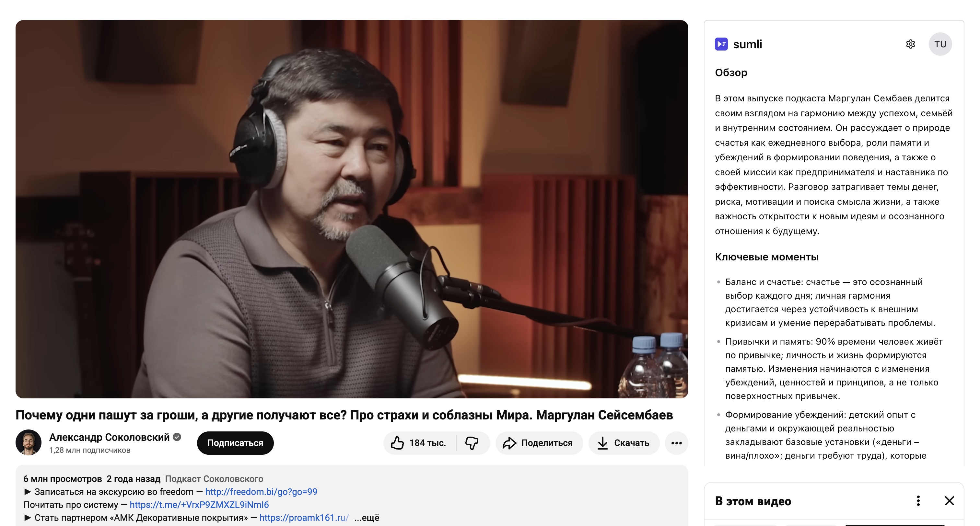This screenshot has width=980, height=526.
Task: Dislike the video with thumbs down icon
Action: click(x=472, y=443)
